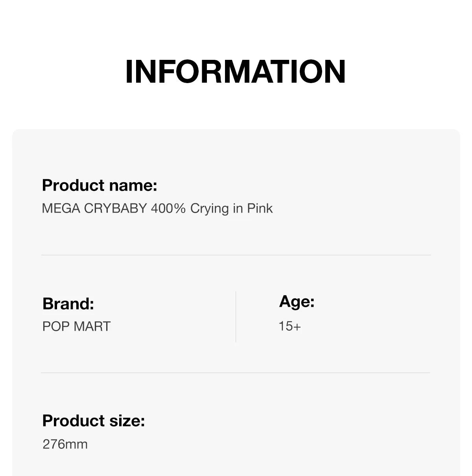Image resolution: width=472 pixels, height=476 pixels.
Task: Click the word 'size:' in Product size label
Action: click(127, 420)
